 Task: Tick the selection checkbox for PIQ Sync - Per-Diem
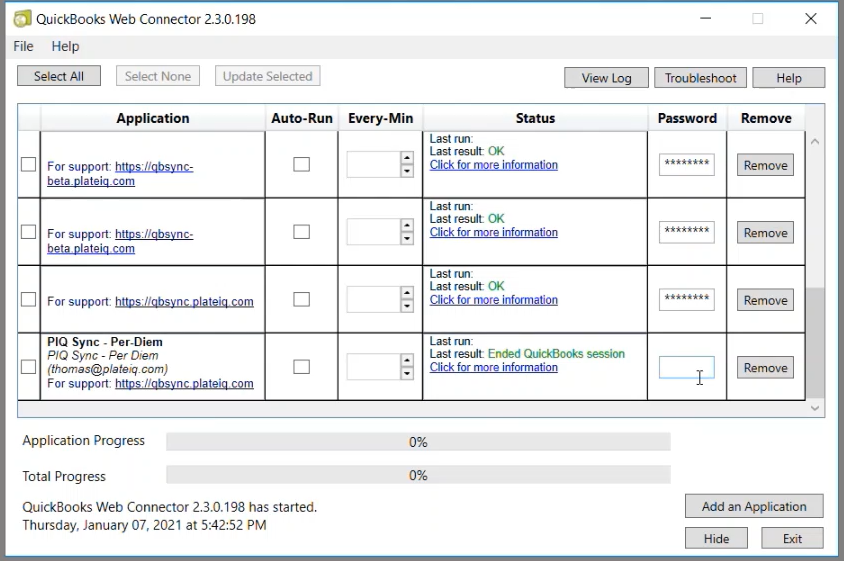pyautogui.click(x=29, y=367)
